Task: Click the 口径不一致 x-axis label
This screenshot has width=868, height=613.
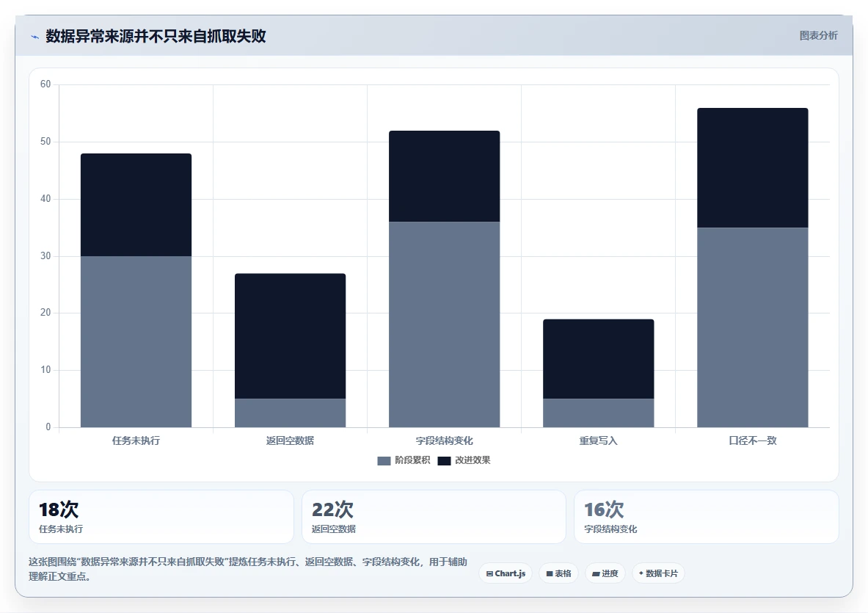Action: [753, 440]
